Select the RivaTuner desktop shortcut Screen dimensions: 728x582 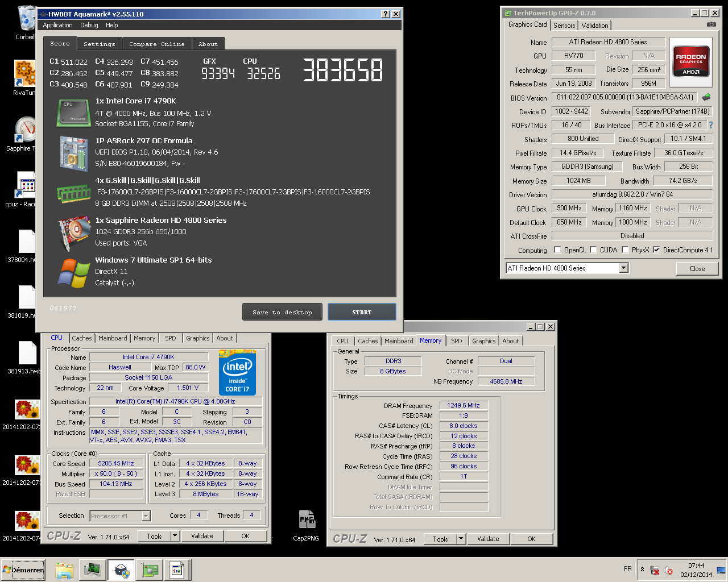tap(24, 77)
